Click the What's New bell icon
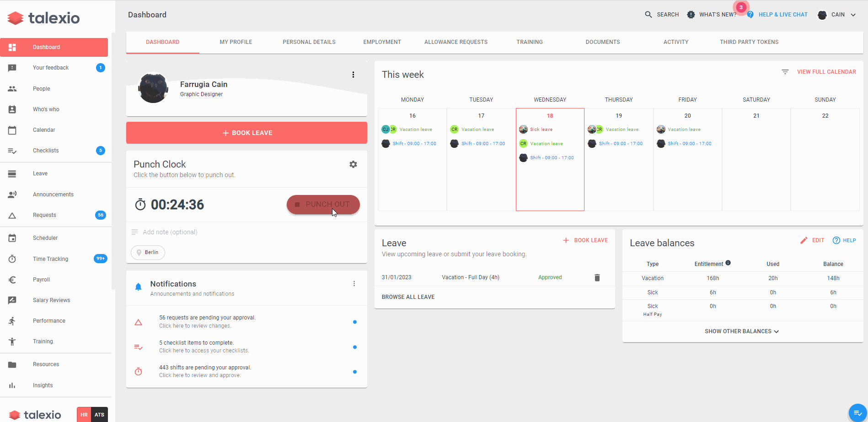The height and width of the screenshot is (422, 868). [x=691, y=14]
